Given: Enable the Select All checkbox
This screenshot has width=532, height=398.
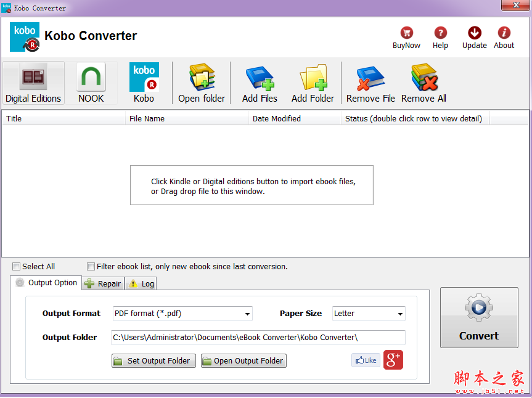Looking at the screenshot, I should (x=16, y=267).
